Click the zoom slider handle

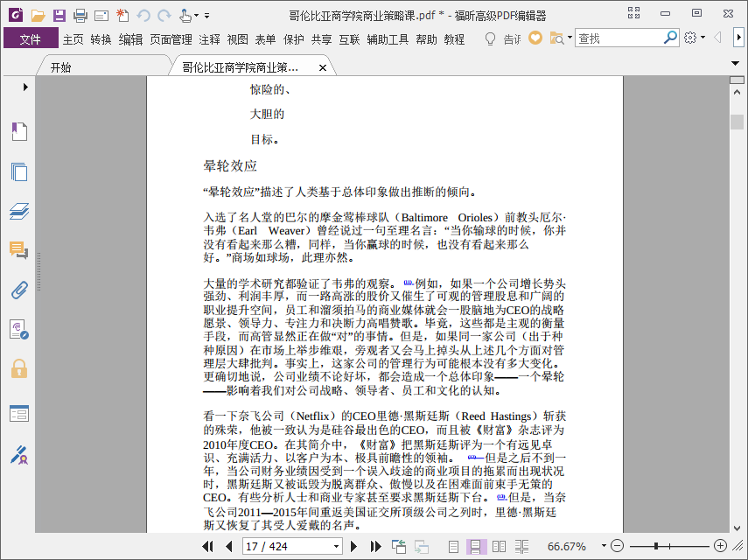pos(656,546)
